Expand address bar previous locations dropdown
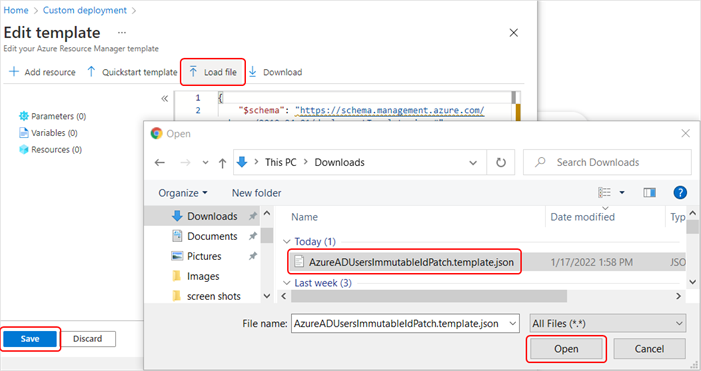The image size is (701, 371). (473, 163)
